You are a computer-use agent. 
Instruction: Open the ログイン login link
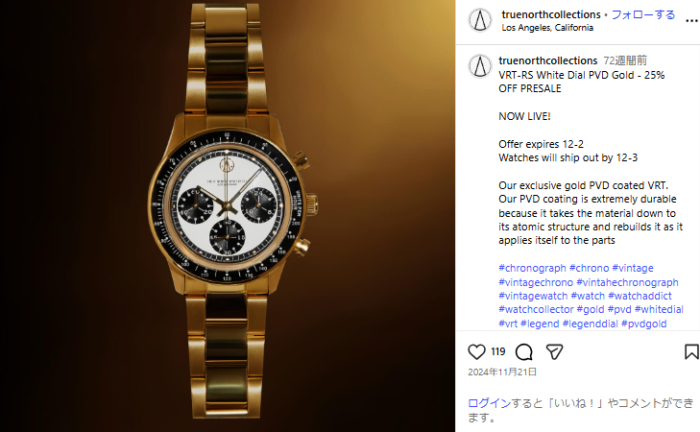pyautogui.click(x=489, y=403)
